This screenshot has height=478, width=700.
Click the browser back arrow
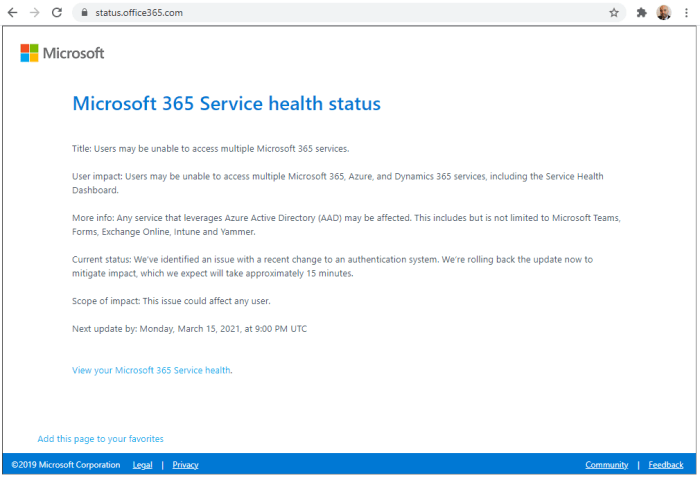click(12, 12)
